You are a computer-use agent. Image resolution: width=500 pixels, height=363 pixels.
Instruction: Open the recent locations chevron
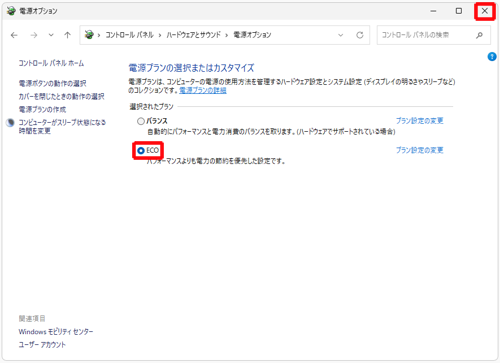click(51, 35)
